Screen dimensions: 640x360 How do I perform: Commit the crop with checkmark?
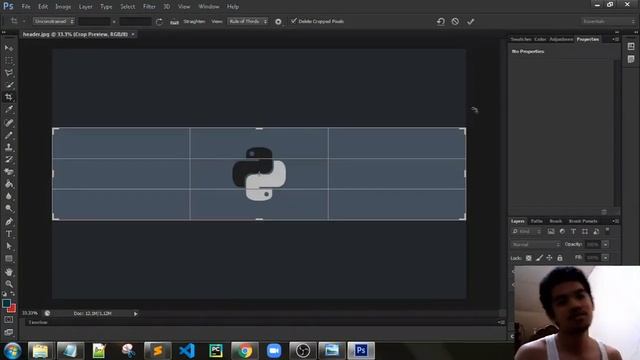[x=471, y=21]
